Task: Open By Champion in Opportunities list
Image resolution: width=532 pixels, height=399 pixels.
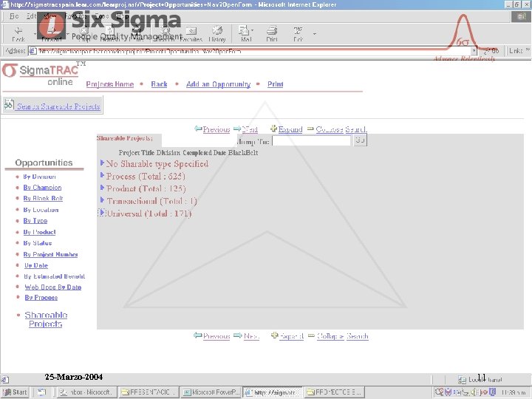Action: pyautogui.click(x=42, y=187)
